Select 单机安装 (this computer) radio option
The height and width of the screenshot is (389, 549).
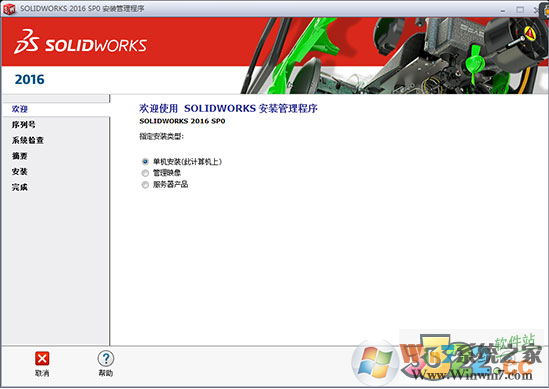coord(145,161)
